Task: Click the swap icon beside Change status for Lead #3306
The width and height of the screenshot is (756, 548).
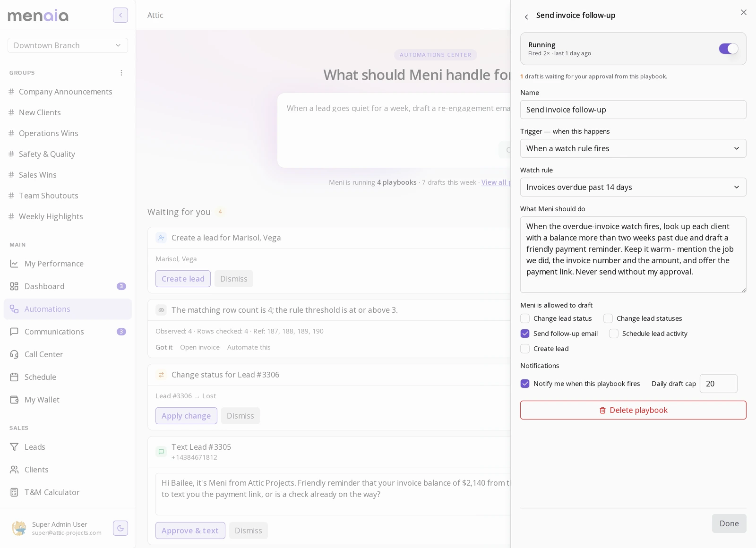Action: click(x=161, y=375)
